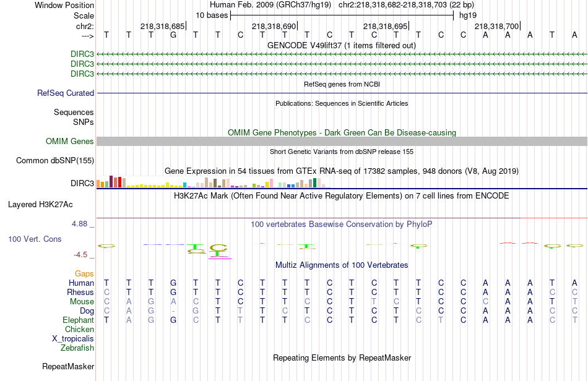Select the Rhesus alignment row label

point(80,292)
